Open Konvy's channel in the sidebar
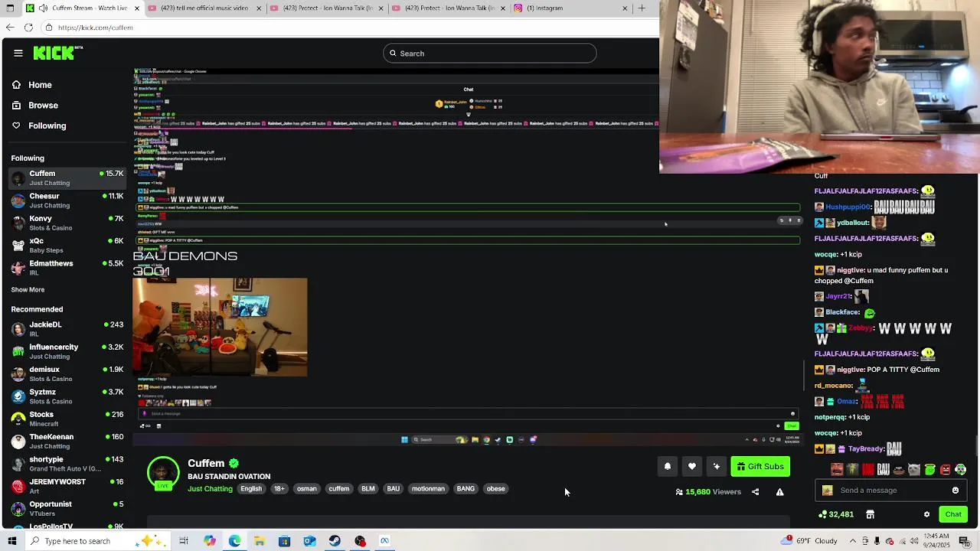The width and height of the screenshot is (980, 551). pyautogui.click(x=67, y=223)
